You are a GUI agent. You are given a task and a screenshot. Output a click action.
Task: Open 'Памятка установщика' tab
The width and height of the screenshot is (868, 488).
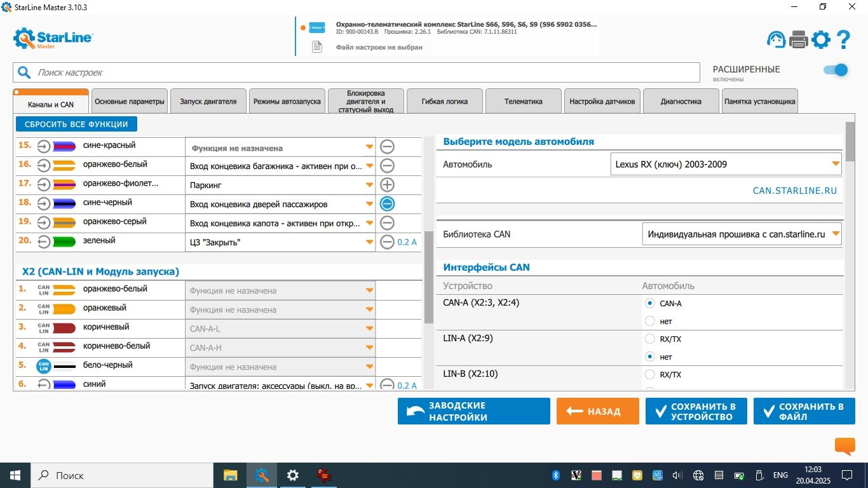pos(760,101)
